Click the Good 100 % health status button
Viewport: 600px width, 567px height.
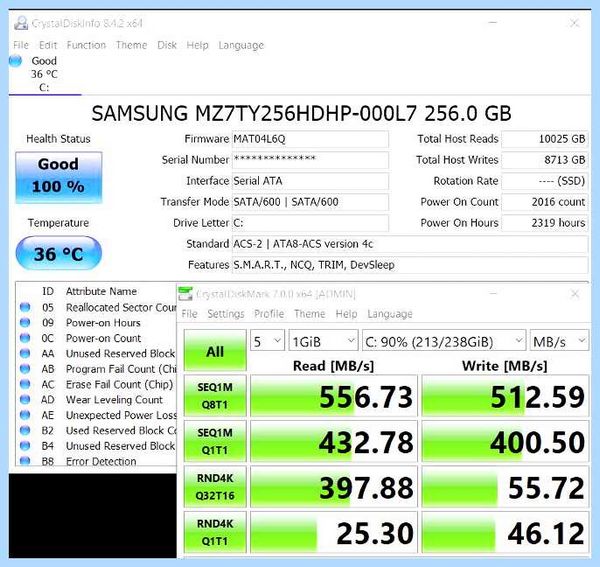[59, 177]
